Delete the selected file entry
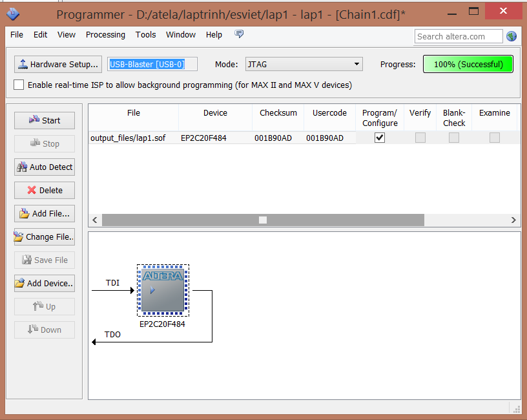This screenshot has width=527, height=420. (x=45, y=191)
